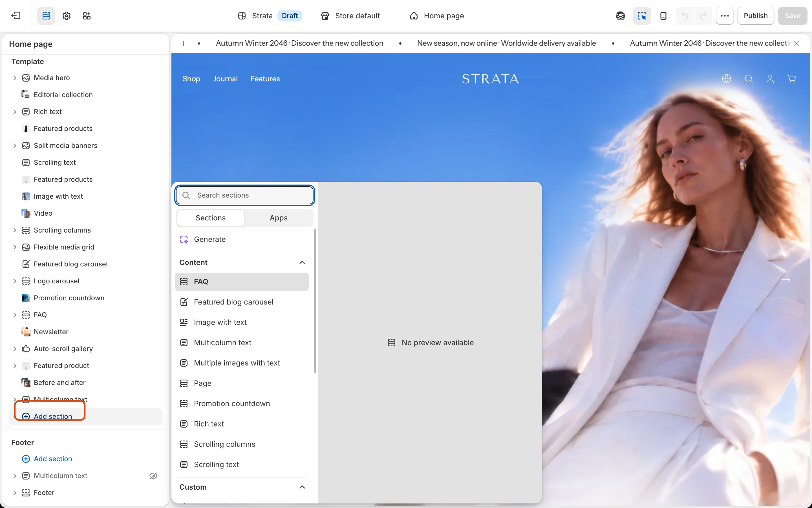Collapse the Content category
This screenshot has width=812, height=508.
tap(302, 262)
